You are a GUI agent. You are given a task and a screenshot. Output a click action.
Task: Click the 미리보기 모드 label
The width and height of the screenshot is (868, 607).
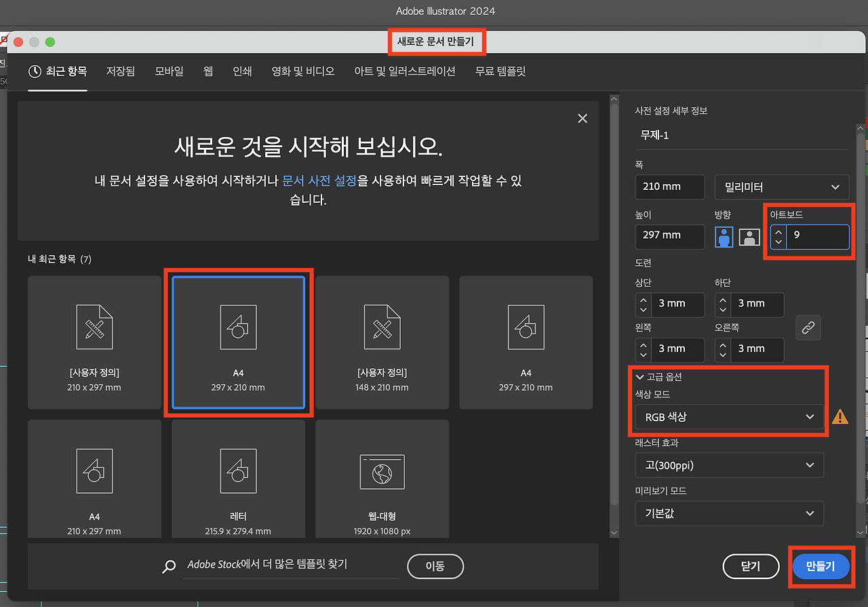[x=661, y=491]
